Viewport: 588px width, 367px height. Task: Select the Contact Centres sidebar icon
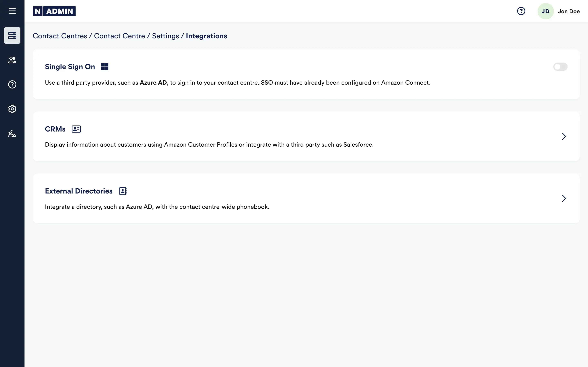12,36
